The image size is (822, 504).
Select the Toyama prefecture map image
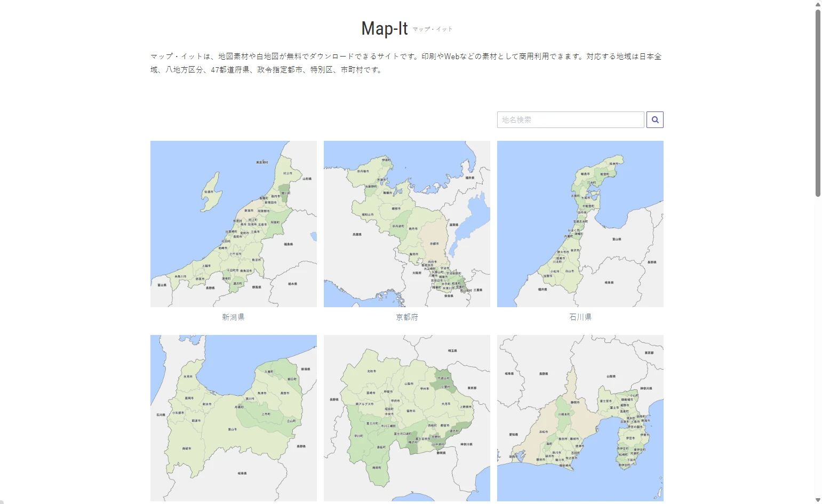click(233, 418)
